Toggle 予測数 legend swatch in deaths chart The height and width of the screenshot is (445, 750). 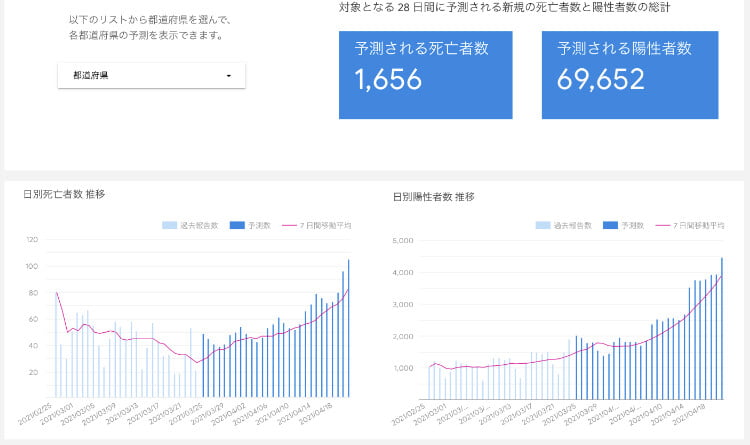click(x=238, y=225)
